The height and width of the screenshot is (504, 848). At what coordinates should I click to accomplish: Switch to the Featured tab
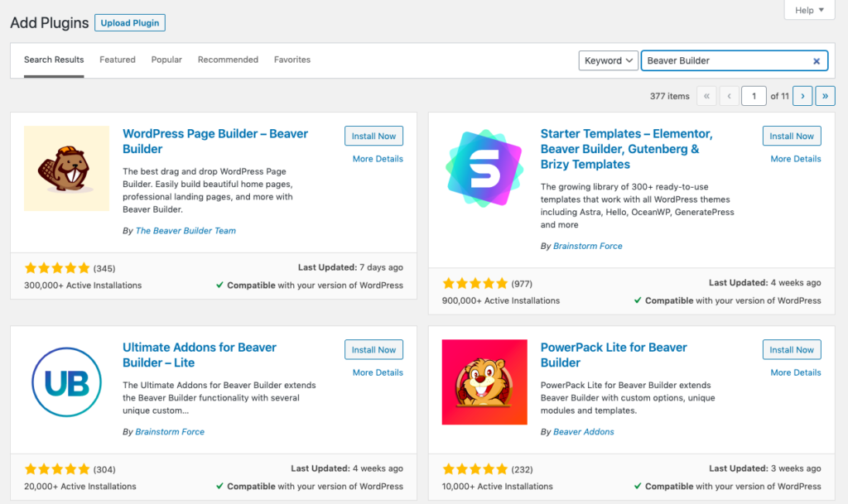click(x=118, y=60)
